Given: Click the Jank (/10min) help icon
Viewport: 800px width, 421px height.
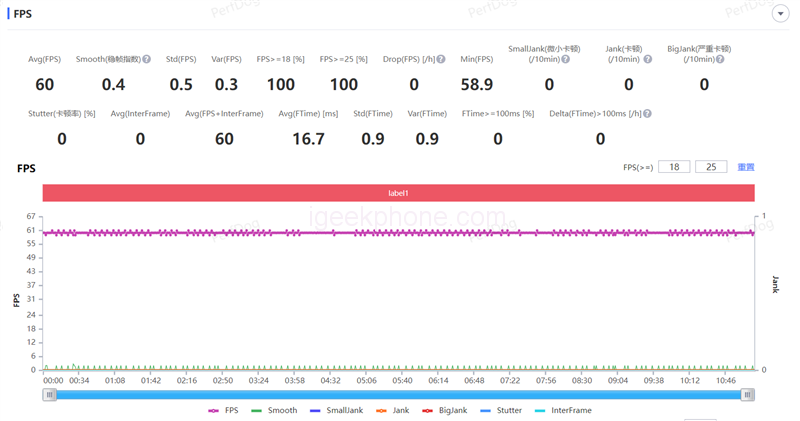Looking at the screenshot, I should pos(648,60).
